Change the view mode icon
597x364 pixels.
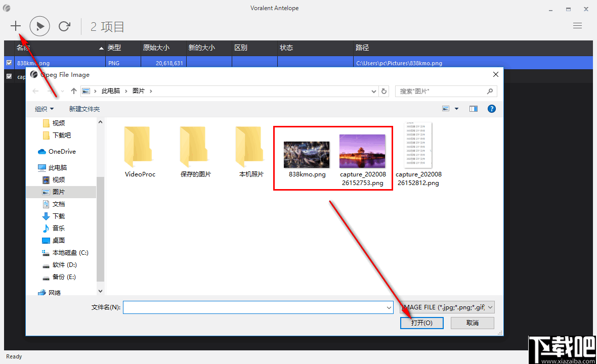(x=445, y=109)
